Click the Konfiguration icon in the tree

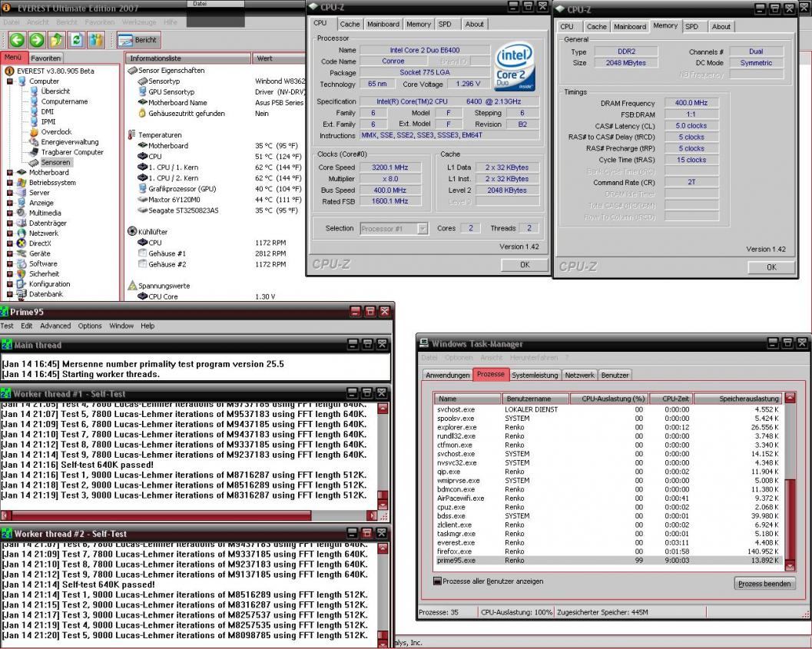click(x=22, y=284)
